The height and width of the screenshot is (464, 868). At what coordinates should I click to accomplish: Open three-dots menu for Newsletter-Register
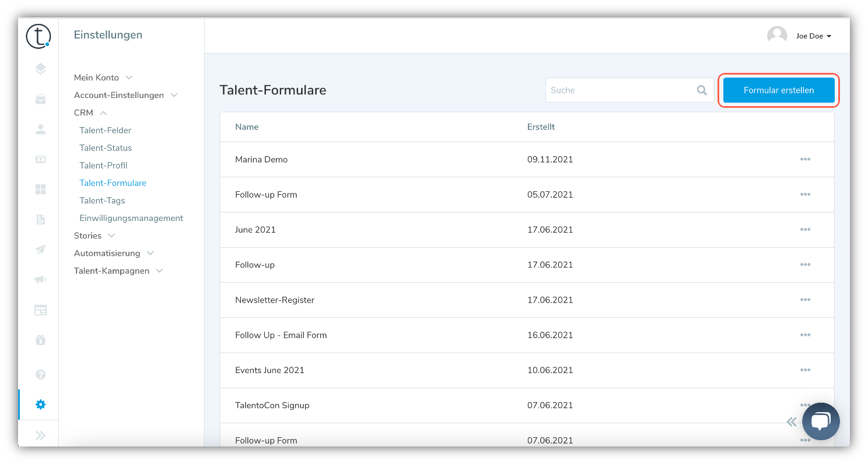pyautogui.click(x=805, y=300)
